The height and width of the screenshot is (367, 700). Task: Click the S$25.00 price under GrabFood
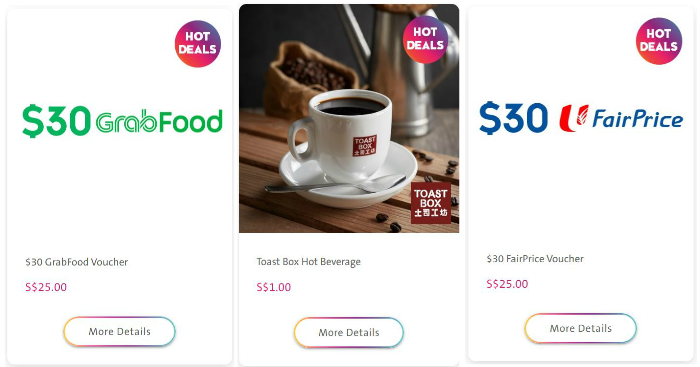tap(46, 287)
